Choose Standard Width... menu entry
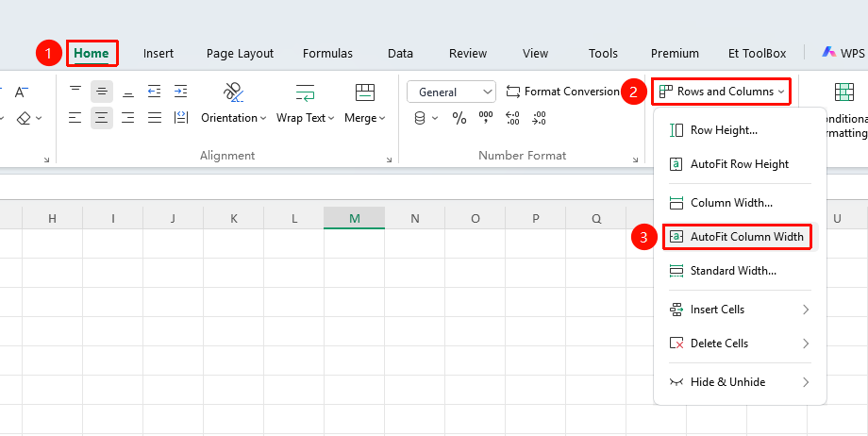Image resolution: width=868 pixels, height=436 pixels. pyautogui.click(x=740, y=270)
